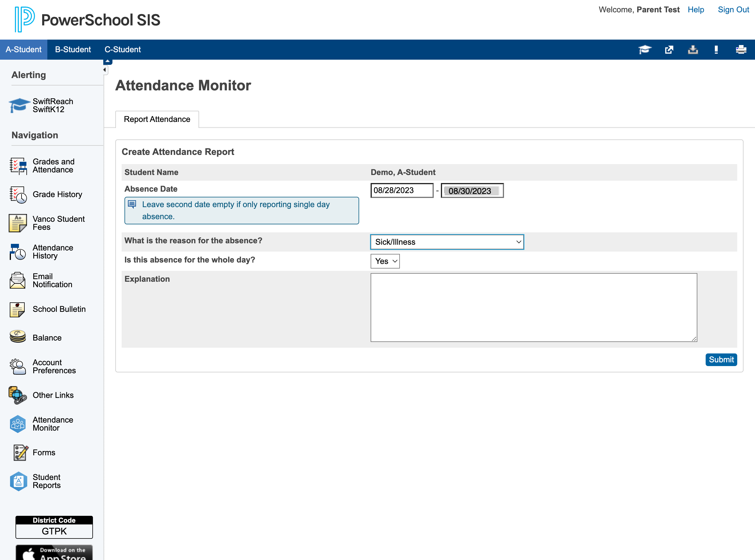Image resolution: width=755 pixels, height=560 pixels.
Task: Click the Vanco Student Fees icon
Action: (18, 223)
